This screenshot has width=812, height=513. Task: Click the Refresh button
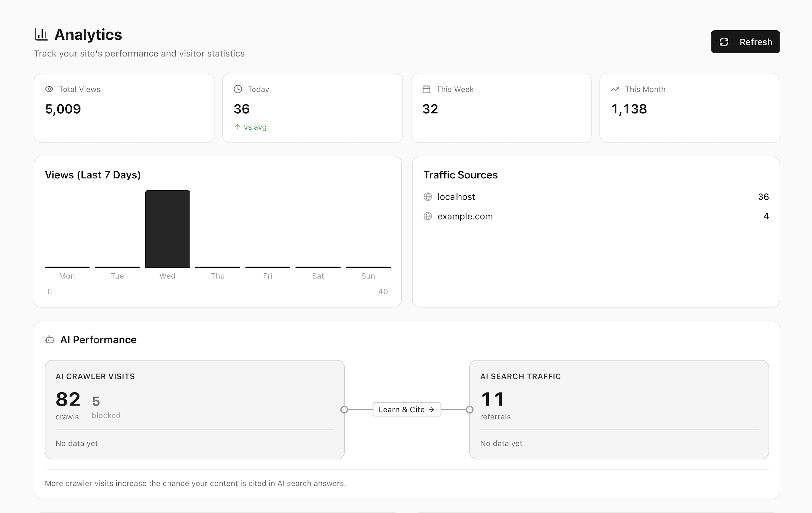(745, 42)
